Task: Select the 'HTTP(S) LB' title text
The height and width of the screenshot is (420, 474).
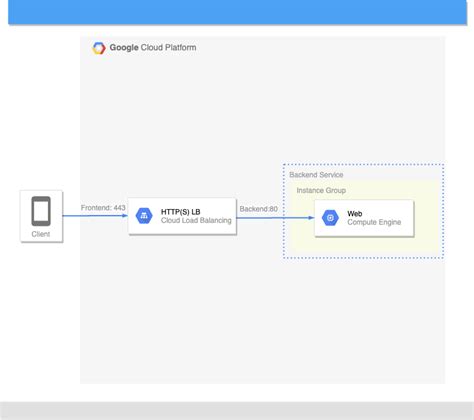Action: pyautogui.click(x=181, y=212)
